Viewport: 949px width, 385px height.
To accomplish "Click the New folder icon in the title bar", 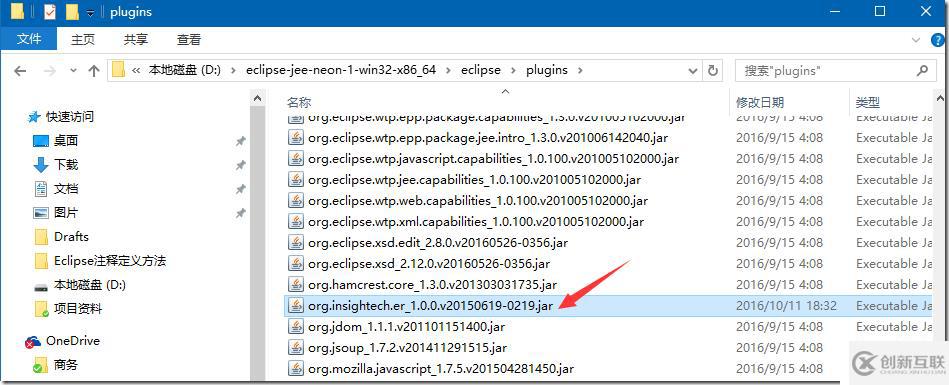I will (72, 12).
